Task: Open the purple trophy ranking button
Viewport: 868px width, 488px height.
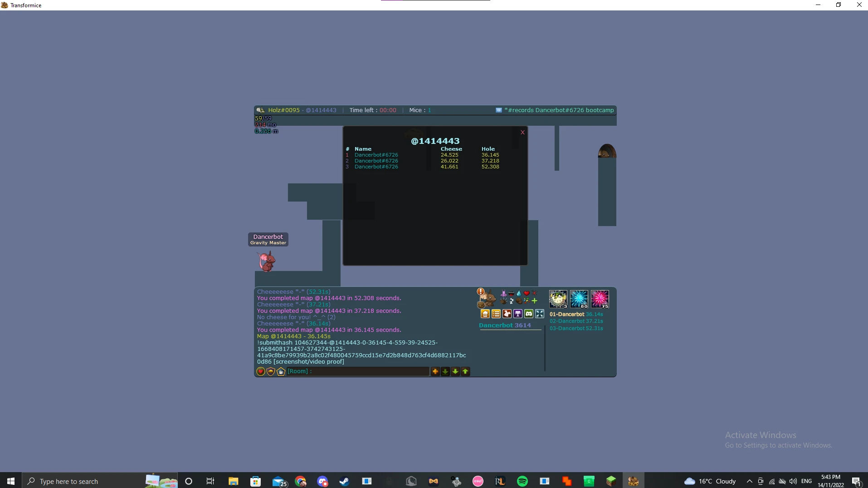Action: coord(518,314)
